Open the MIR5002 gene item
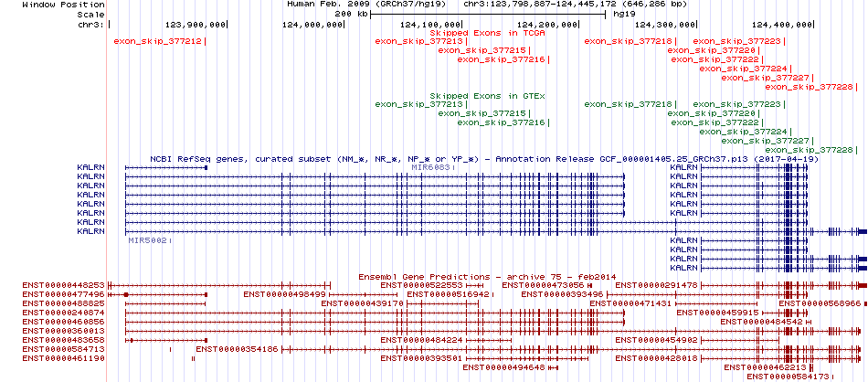This screenshot has height=382, width=868. tap(147, 240)
